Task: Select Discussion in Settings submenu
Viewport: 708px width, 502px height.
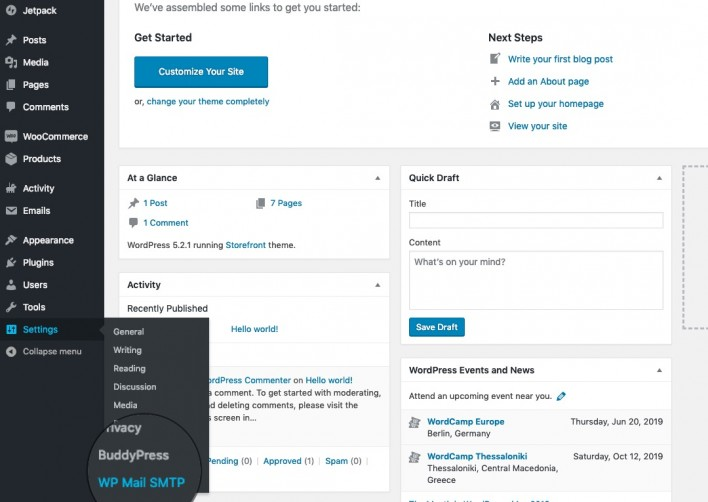Action: [135, 387]
